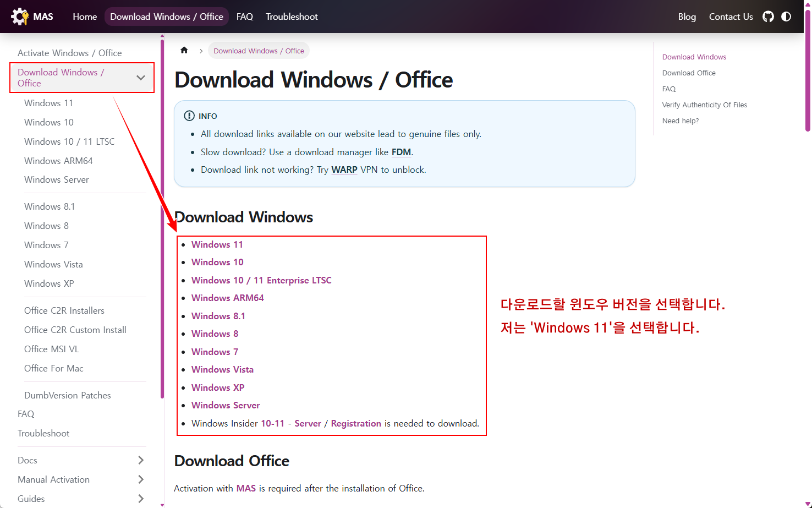Select Windows 10 in the sidebar
Screen dimensions: 812x508
point(49,122)
